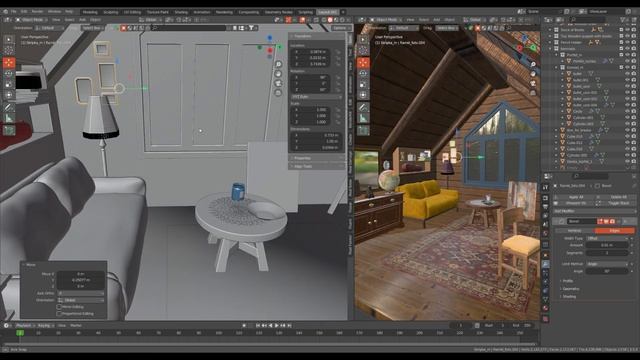This screenshot has width=640, height=360.
Task: Open the Outliner filter funnel
Action: tap(623, 20)
